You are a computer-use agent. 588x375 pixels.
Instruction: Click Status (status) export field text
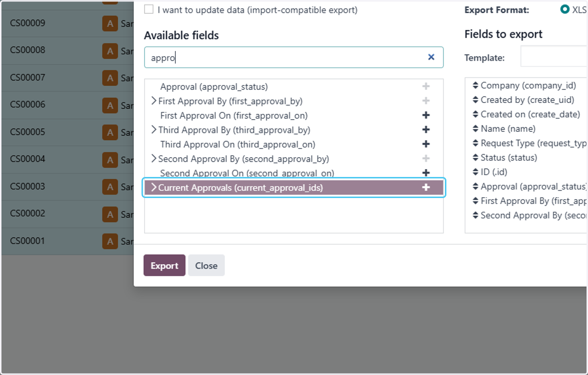click(x=509, y=158)
